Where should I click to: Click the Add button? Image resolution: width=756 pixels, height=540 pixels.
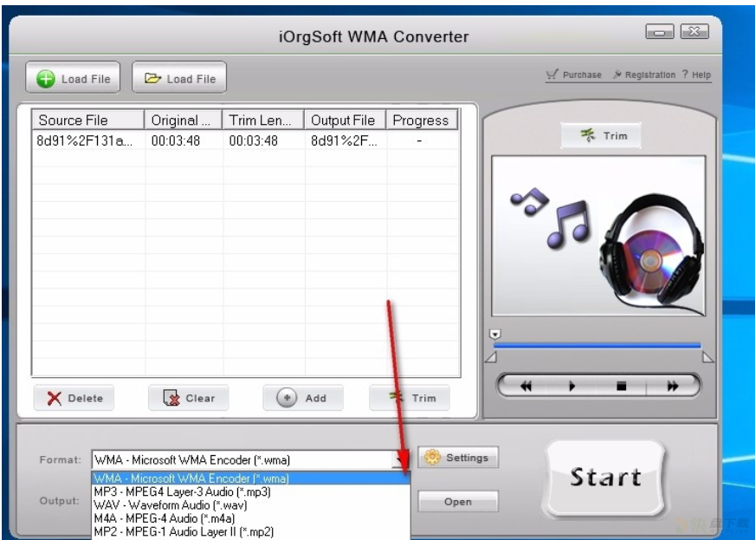(303, 398)
